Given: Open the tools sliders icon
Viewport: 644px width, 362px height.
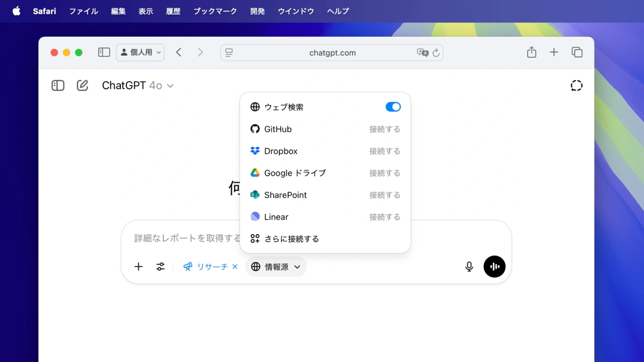Looking at the screenshot, I should pos(160,267).
